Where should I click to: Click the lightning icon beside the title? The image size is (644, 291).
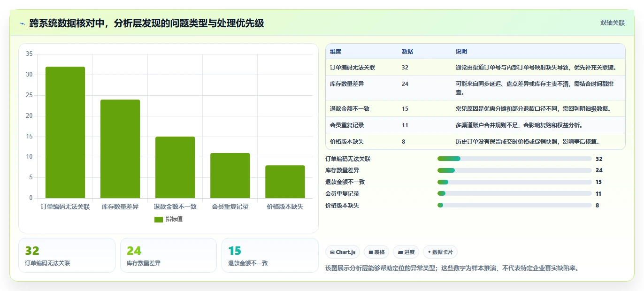point(22,23)
